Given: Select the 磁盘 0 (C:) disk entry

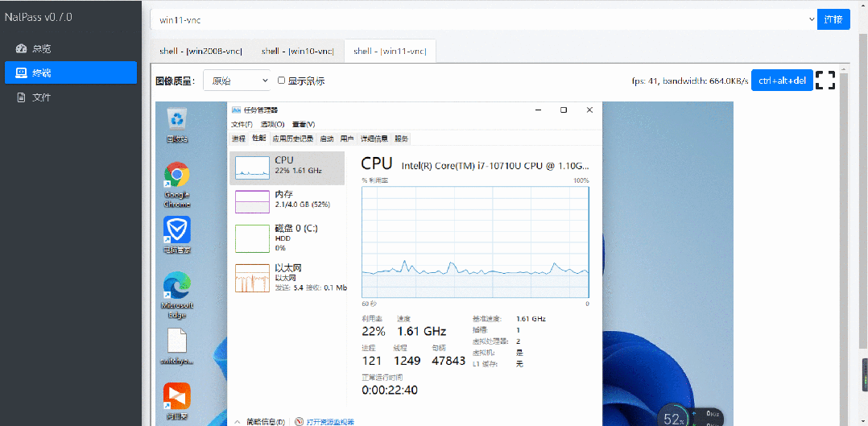Looking at the screenshot, I should [287, 238].
